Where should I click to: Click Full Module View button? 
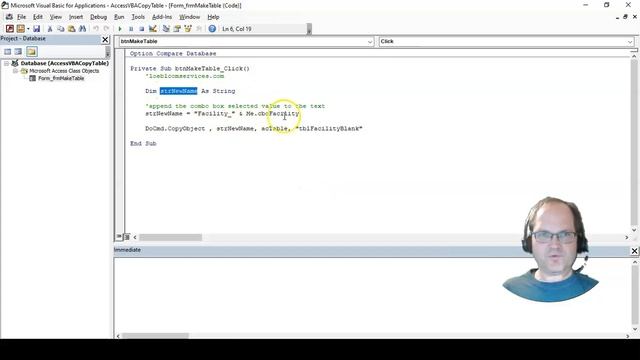(127, 237)
